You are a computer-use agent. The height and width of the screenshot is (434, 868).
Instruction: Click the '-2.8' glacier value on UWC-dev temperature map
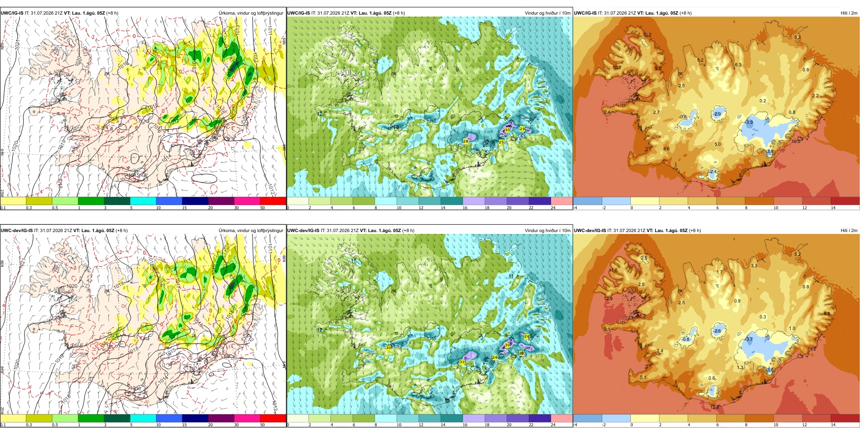717,331
